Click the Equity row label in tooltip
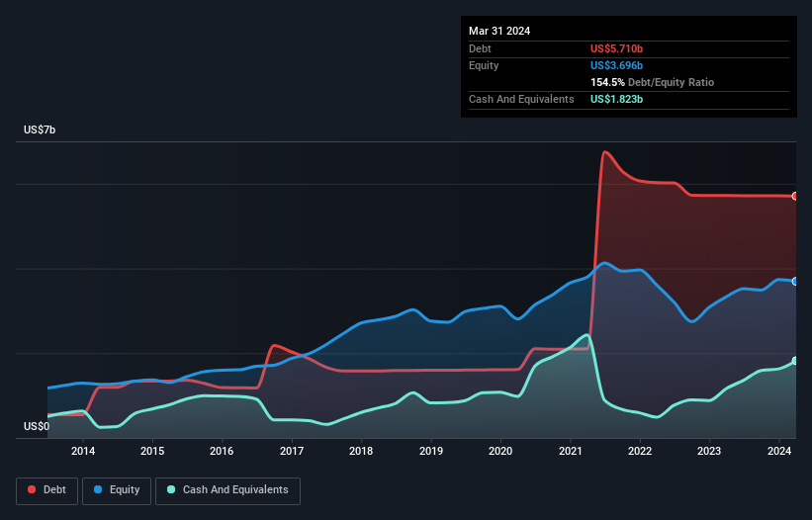 pos(484,65)
